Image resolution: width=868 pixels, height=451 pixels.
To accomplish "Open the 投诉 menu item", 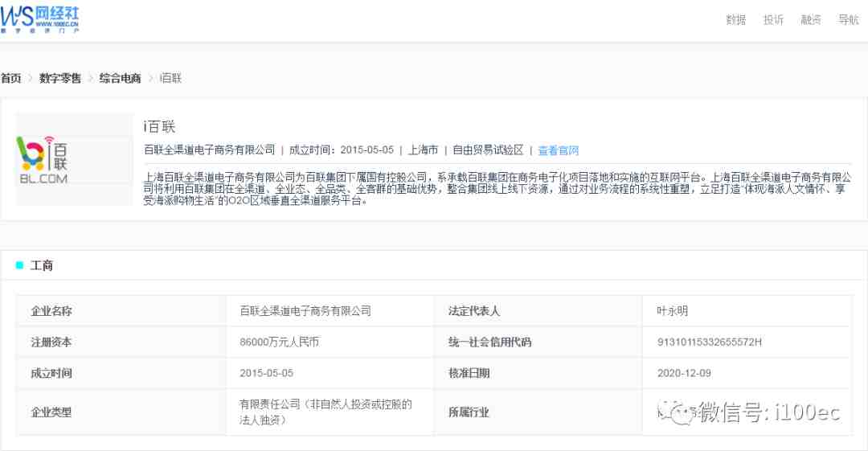I will click(x=773, y=20).
